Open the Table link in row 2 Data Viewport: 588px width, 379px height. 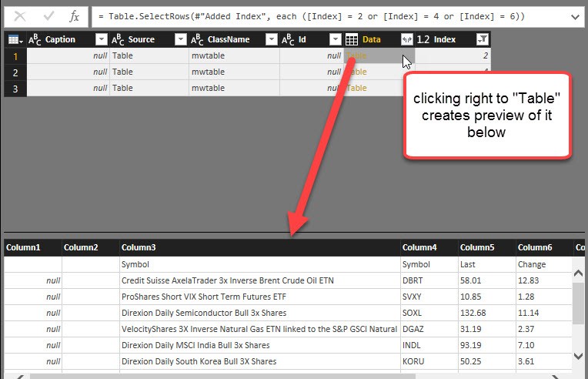pyautogui.click(x=358, y=72)
